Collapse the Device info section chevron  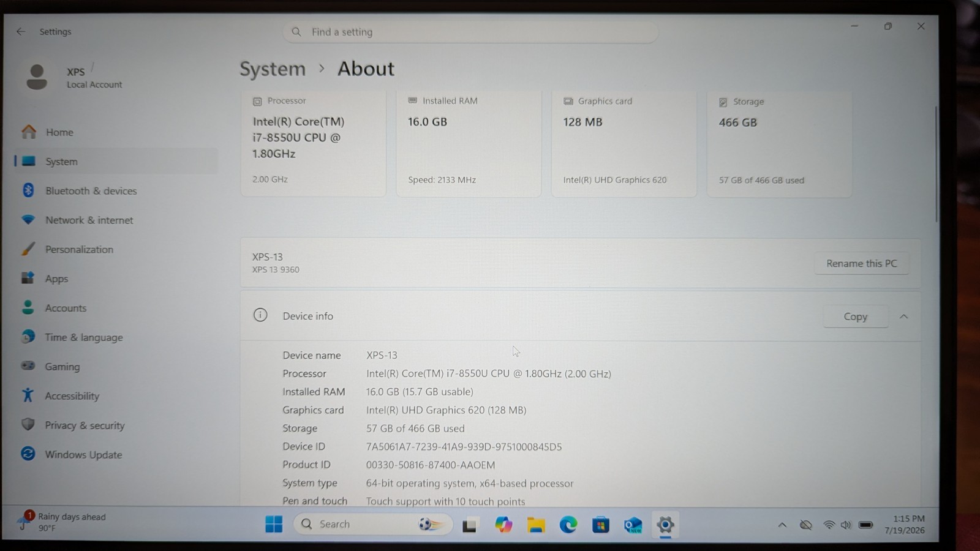pyautogui.click(x=903, y=317)
